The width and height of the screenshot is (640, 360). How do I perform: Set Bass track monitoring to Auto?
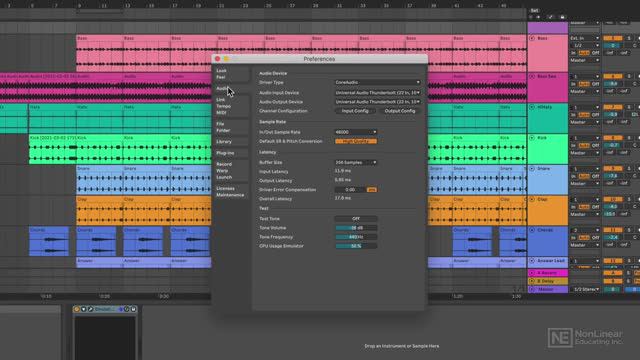tap(584, 53)
